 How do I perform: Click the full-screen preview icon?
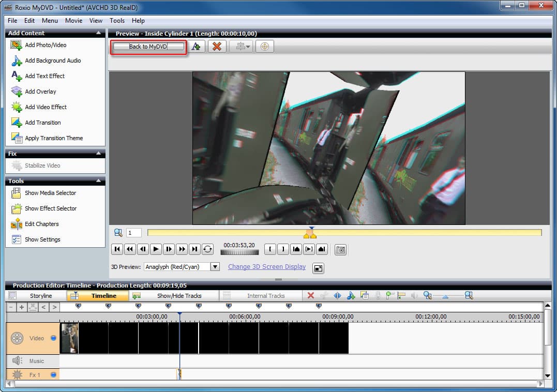point(319,268)
